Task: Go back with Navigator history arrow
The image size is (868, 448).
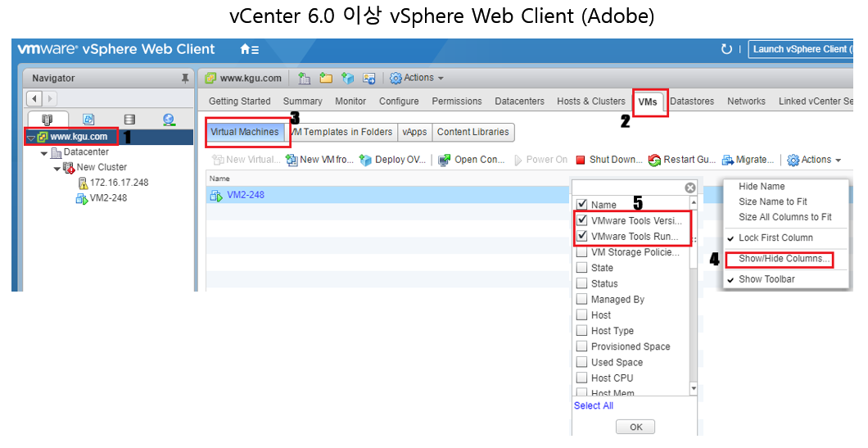Action: pos(34,98)
